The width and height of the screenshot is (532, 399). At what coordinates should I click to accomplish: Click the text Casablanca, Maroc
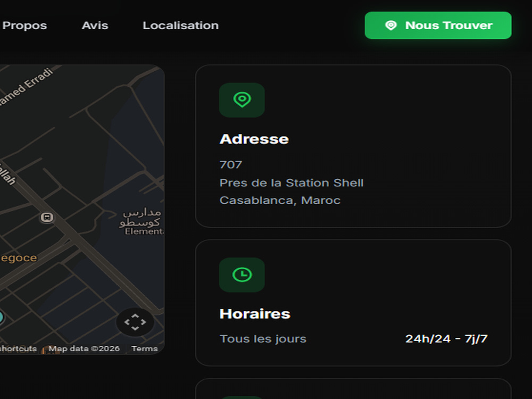(x=280, y=200)
